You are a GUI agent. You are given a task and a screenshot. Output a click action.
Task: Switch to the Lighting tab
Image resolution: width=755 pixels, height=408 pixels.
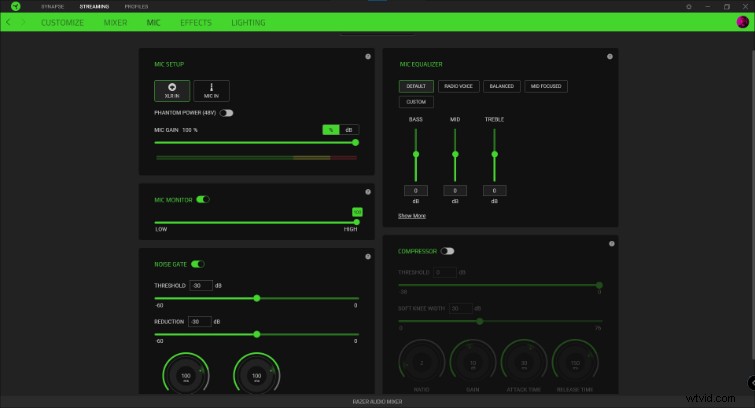[248, 23]
